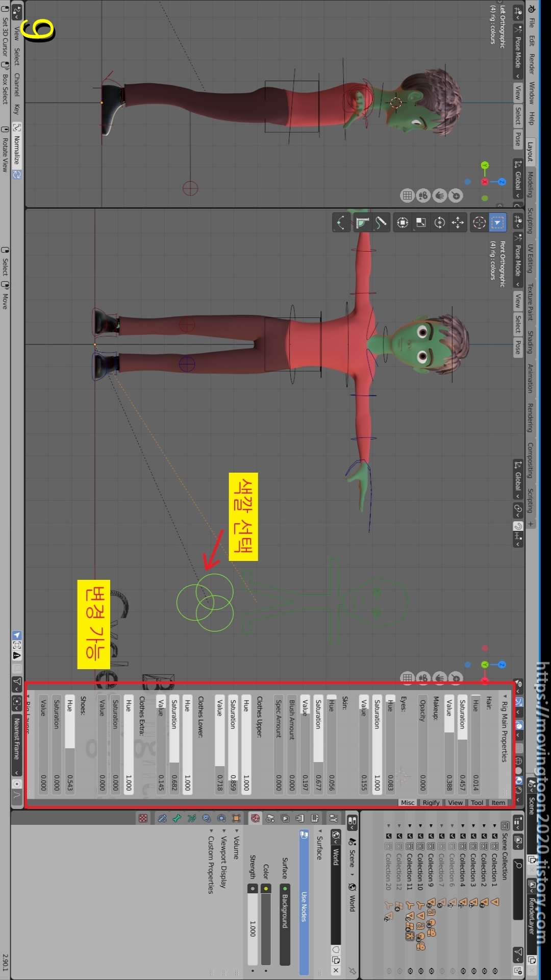Click Blender logo menu icon
The image size is (551, 980).
pyautogui.click(x=532, y=9)
